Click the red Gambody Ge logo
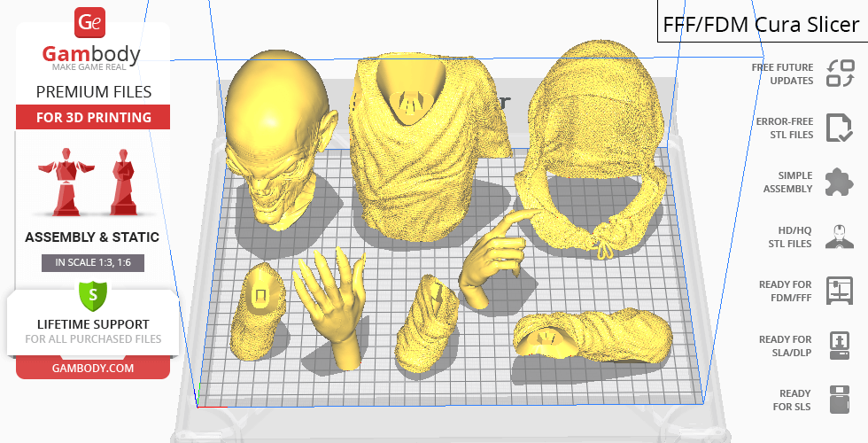The height and width of the screenshot is (443, 868). click(91, 24)
